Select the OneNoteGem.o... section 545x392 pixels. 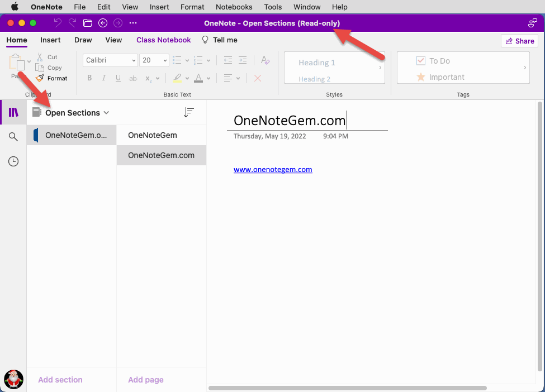(x=72, y=135)
